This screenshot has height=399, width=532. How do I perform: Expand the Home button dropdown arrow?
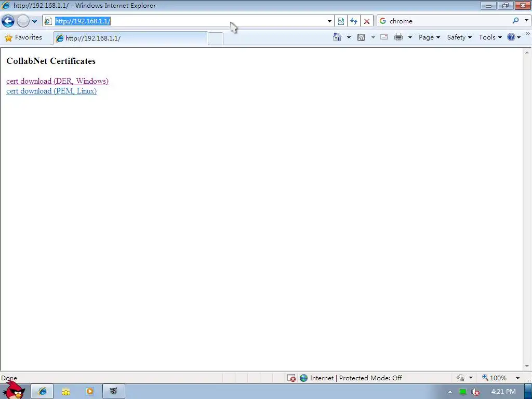coord(349,37)
